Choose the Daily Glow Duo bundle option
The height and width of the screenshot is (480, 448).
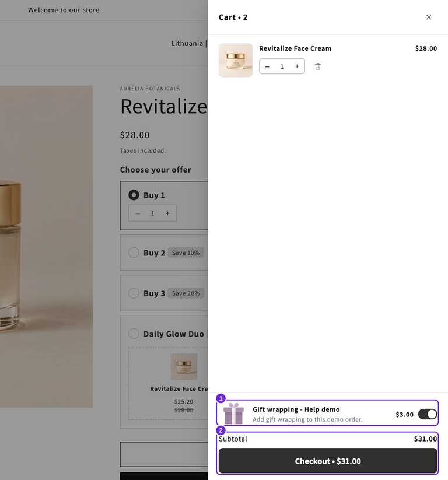pyautogui.click(x=134, y=334)
